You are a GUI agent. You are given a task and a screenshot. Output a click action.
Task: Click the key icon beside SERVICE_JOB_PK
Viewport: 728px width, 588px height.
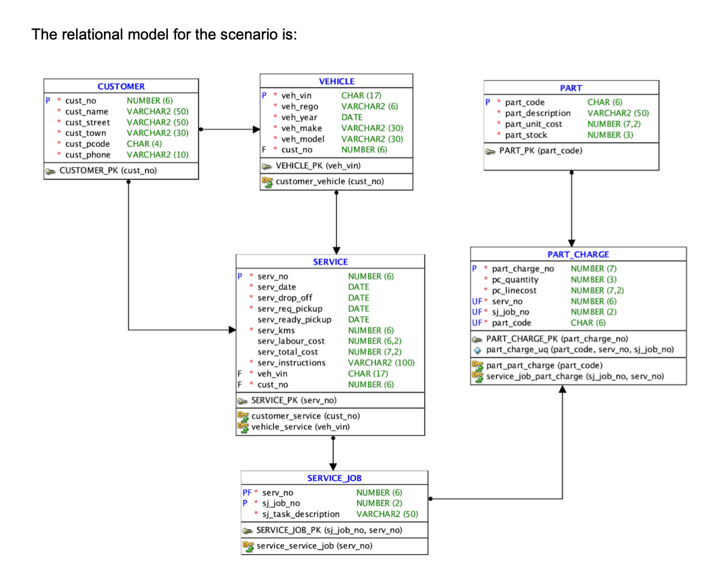click(x=248, y=530)
